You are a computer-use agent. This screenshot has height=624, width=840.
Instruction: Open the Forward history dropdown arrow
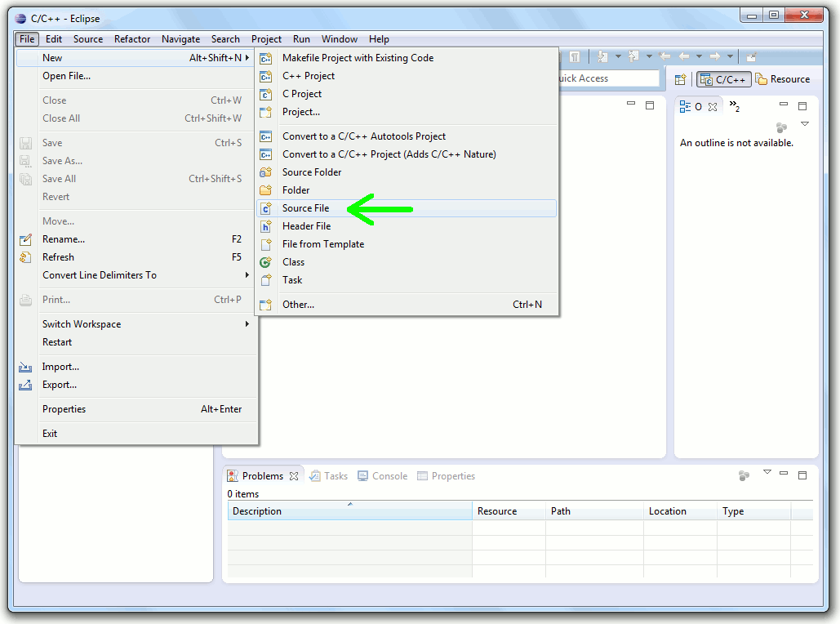[x=730, y=56]
